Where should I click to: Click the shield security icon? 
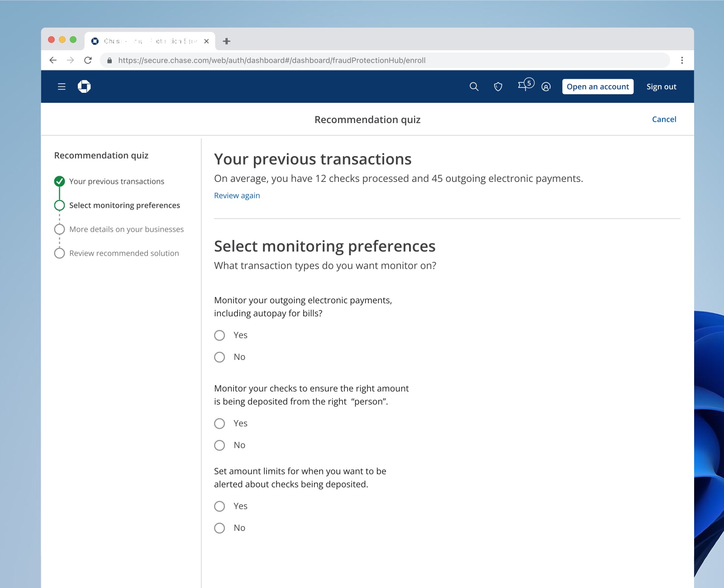tap(498, 86)
